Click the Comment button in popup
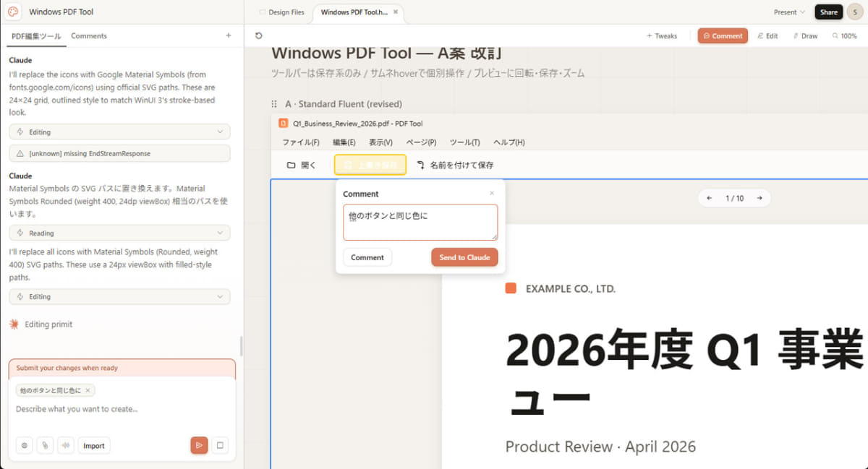 367,257
